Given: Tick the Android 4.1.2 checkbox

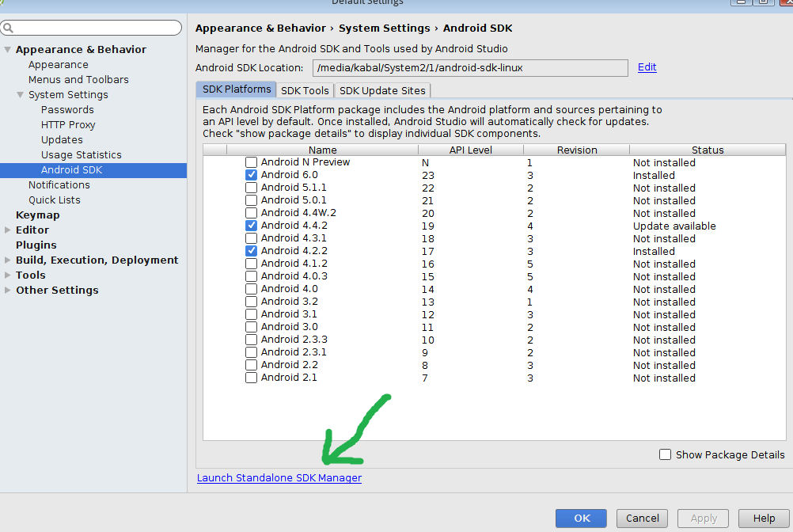Looking at the screenshot, I should [251, 264].
